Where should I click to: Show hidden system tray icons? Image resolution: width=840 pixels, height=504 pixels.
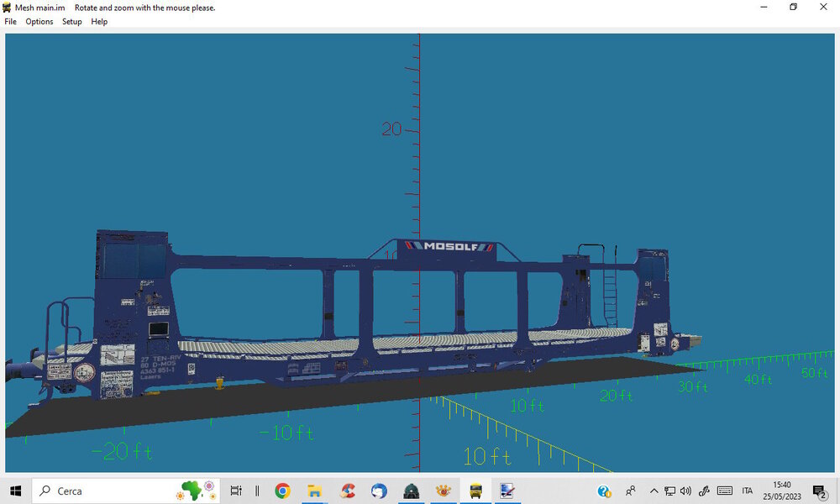(654, 491)
